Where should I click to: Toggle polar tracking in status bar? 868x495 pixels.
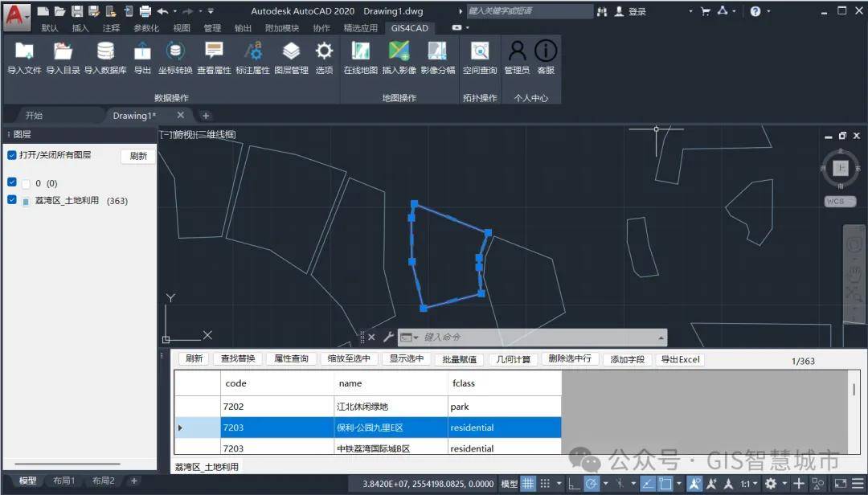click(592, 484)
